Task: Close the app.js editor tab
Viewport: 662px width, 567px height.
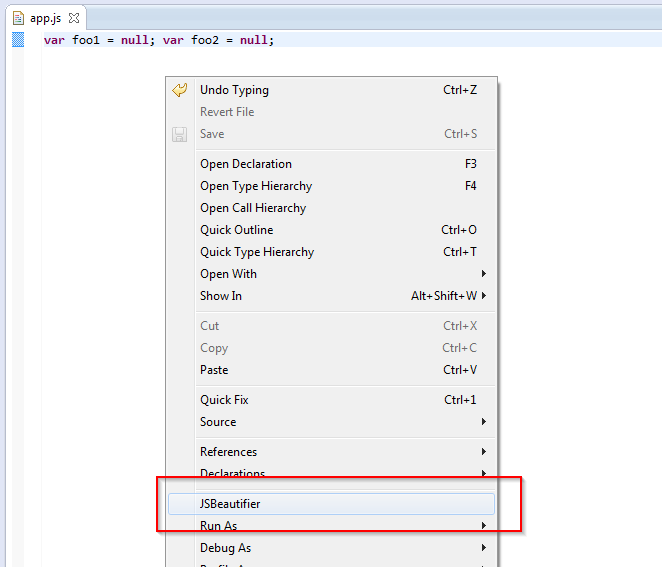Action: click(74, 18)
